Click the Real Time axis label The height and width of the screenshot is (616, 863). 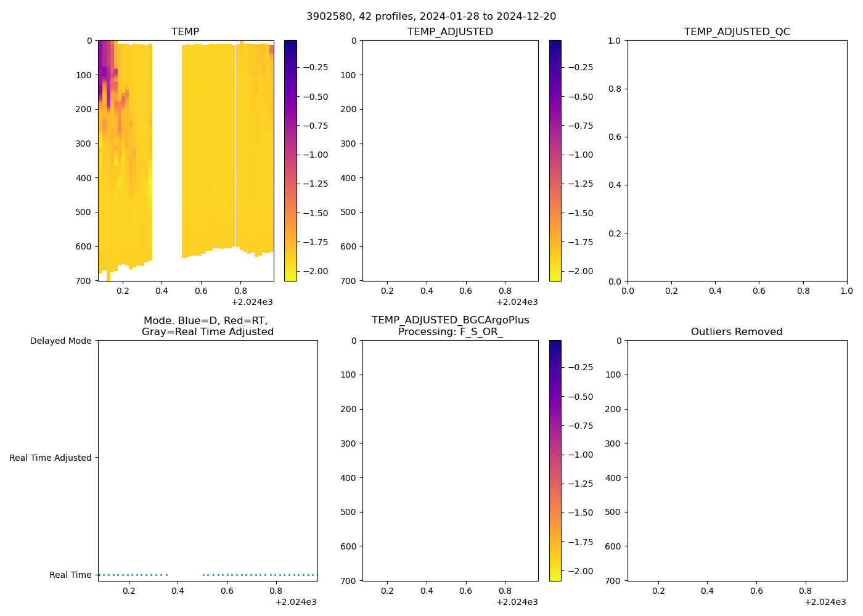[x=70, y=575]
